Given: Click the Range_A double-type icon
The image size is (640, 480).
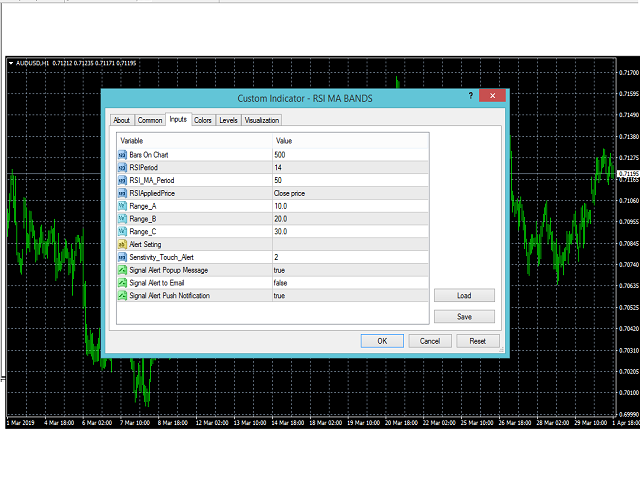Looking at the screenshot, I should [123, 206].
